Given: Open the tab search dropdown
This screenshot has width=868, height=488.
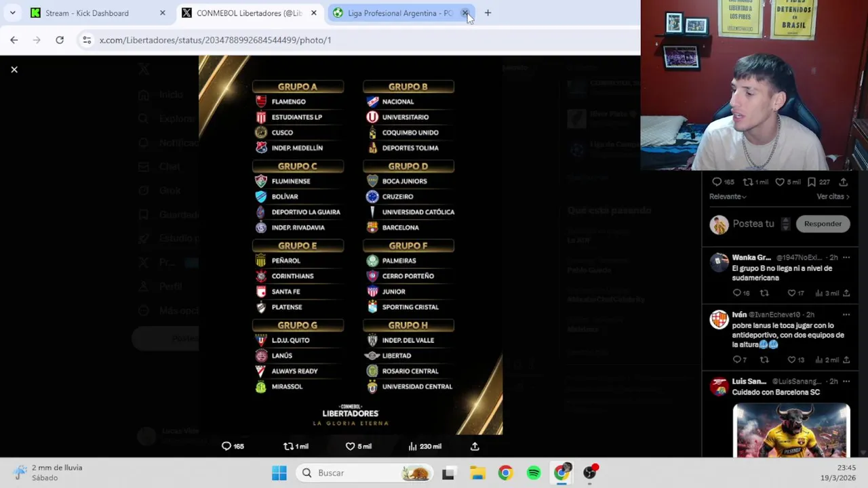Looking at the screenshot, I should pyautogui.click(x=12, y=13).
